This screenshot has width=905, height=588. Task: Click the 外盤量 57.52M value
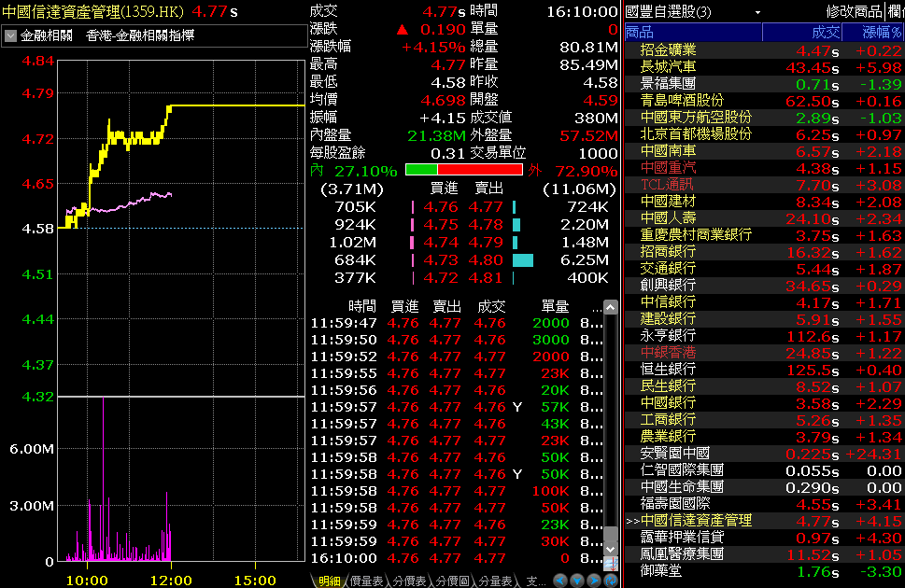point(588,136)
